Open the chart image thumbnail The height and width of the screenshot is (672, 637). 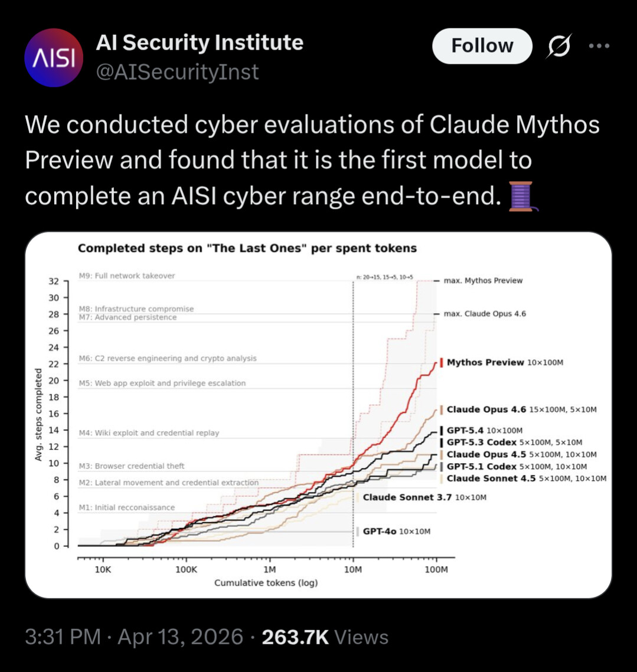pyautogui.click(x=318, y=415)
